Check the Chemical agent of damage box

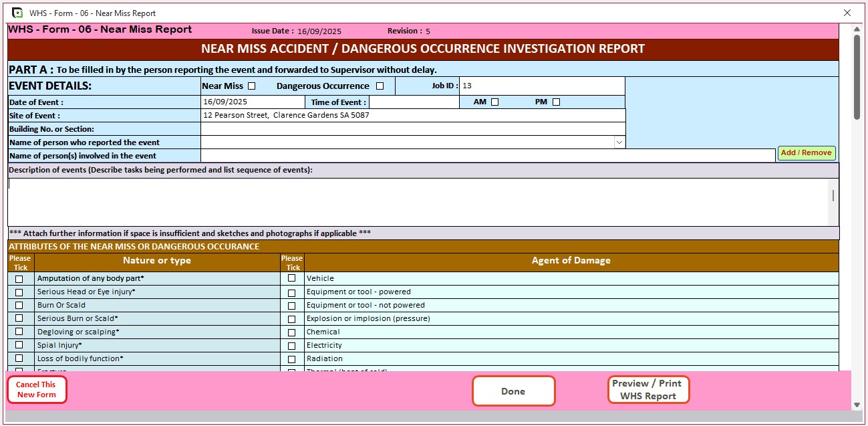coord(291,332)
